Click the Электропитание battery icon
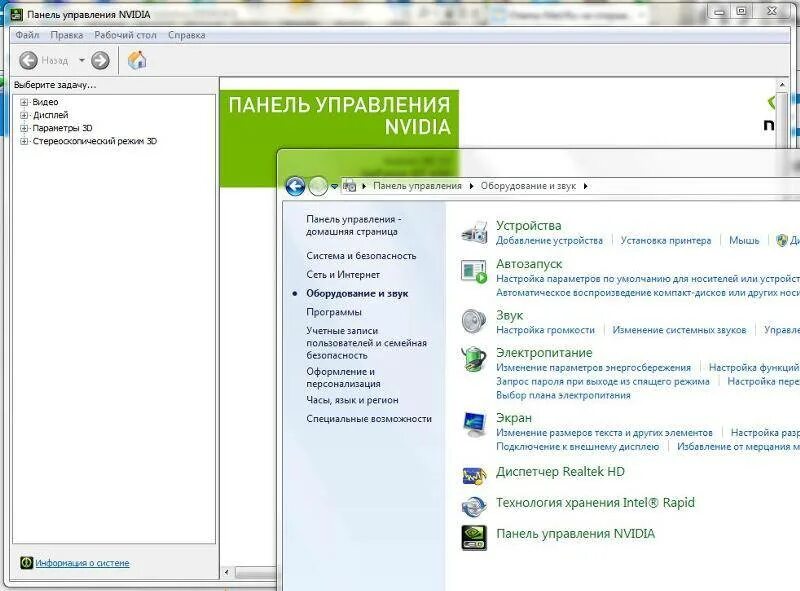This screenshot has width=800, height=591. pos(473,359)
